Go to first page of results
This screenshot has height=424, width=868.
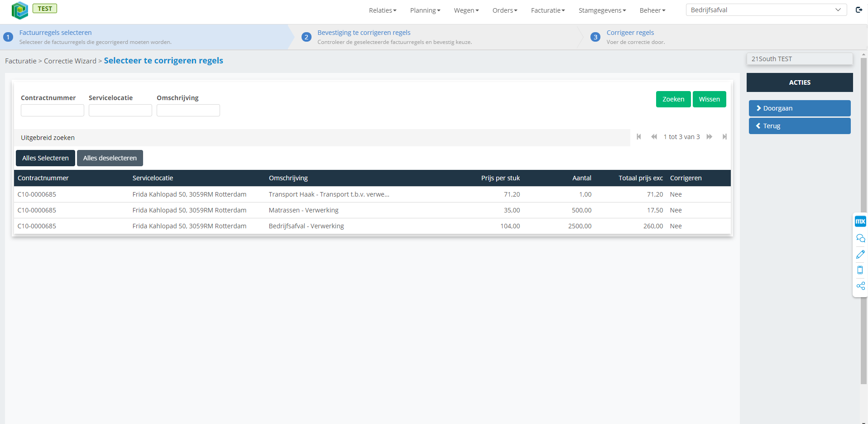pyautogui.click(x=639, y=137)
